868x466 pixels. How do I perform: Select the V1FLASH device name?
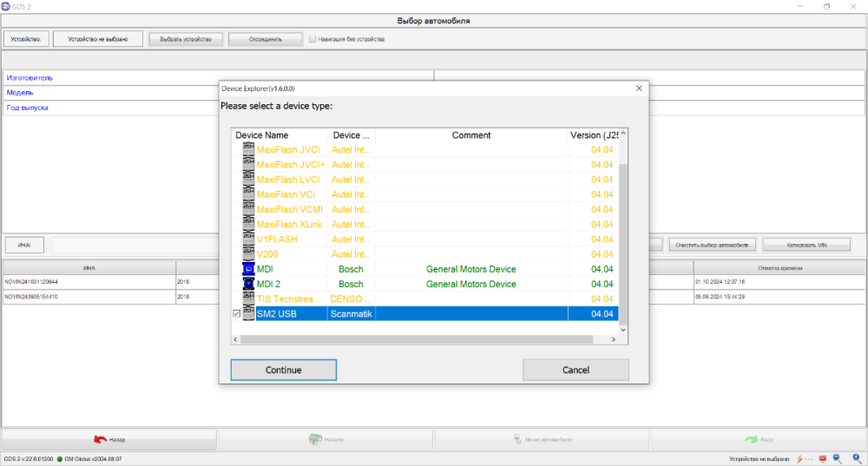[277, 240]
